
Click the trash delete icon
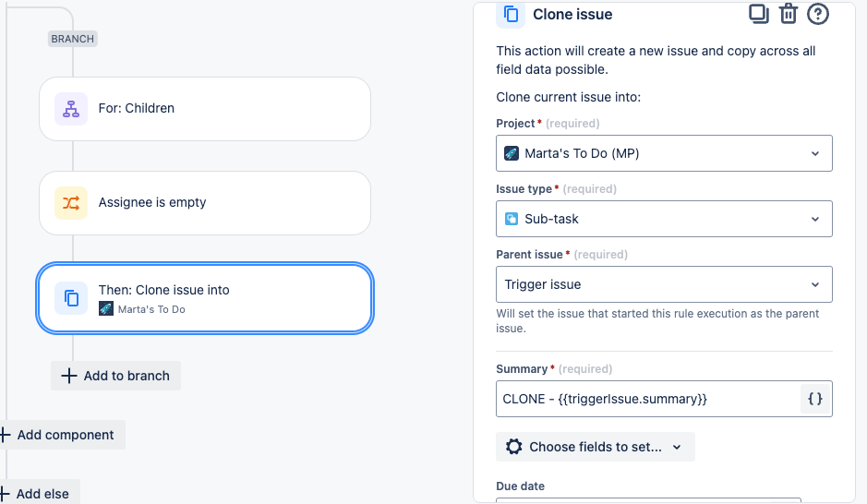[x=788, y=14]
